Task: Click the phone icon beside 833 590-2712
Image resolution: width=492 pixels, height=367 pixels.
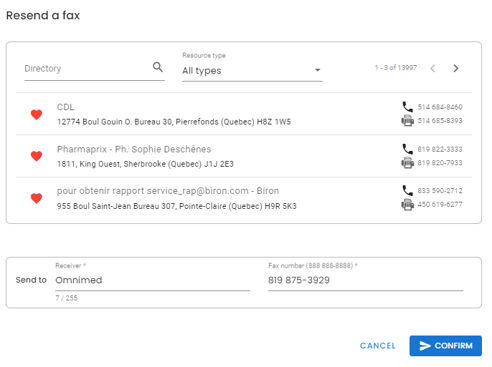Action: [407, 190]
